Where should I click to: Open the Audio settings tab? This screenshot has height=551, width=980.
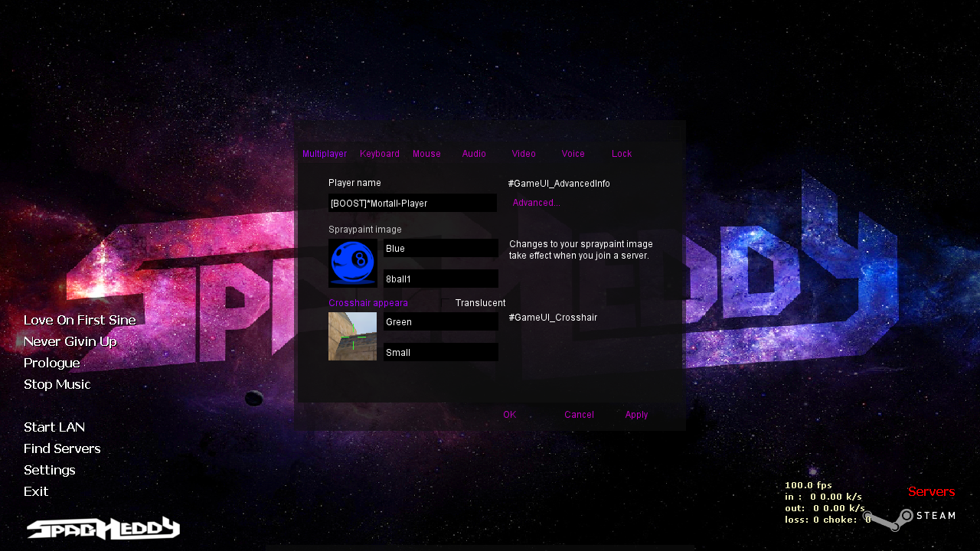[x=474, y=154]
